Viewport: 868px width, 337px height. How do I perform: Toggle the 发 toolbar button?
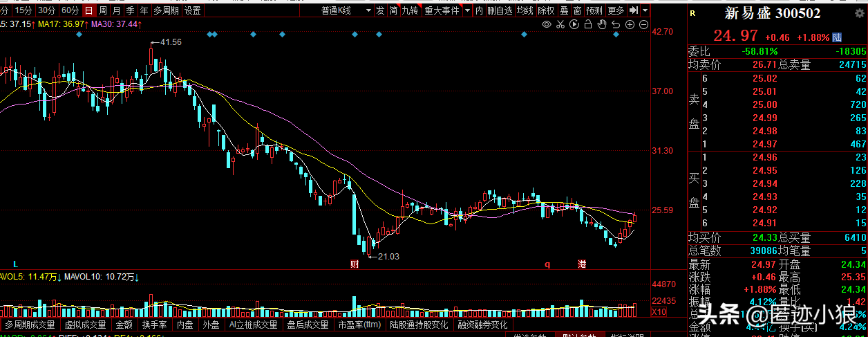point(380,10)
